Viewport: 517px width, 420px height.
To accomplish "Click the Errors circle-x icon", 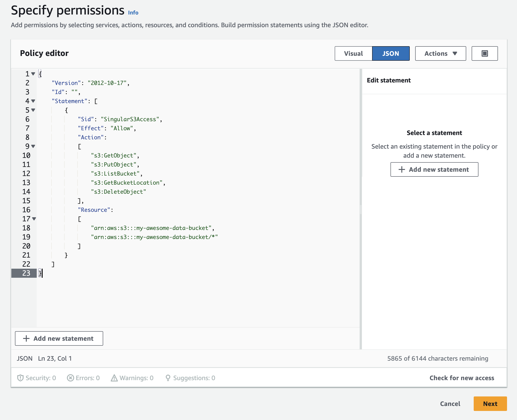I will pyautogui.click(x=70, y=378).
